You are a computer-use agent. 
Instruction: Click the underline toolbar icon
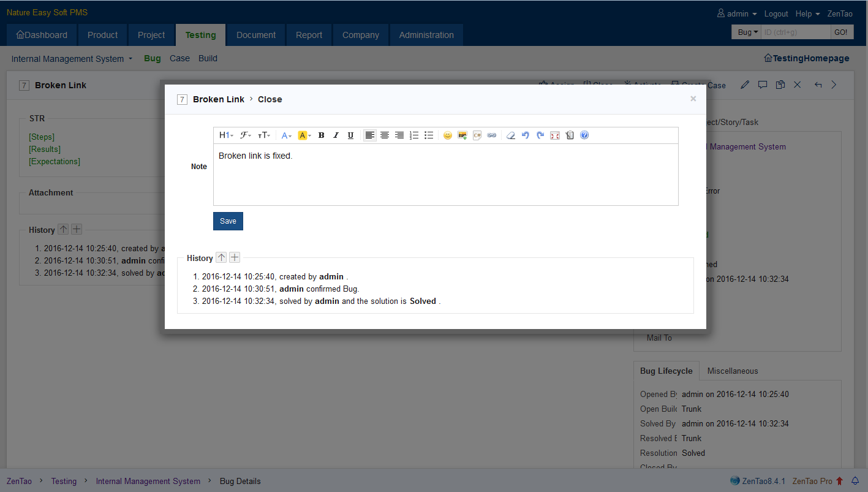coord(350,135)
